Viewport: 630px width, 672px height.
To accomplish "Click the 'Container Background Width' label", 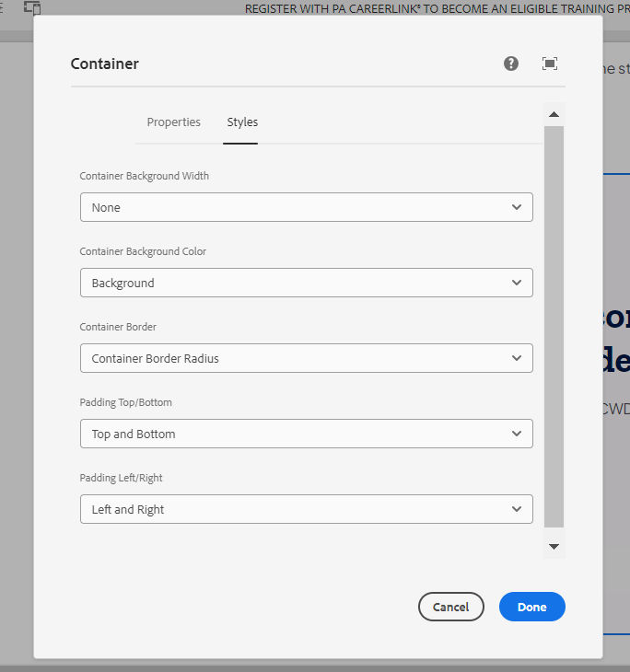I will tap(144, 176).
